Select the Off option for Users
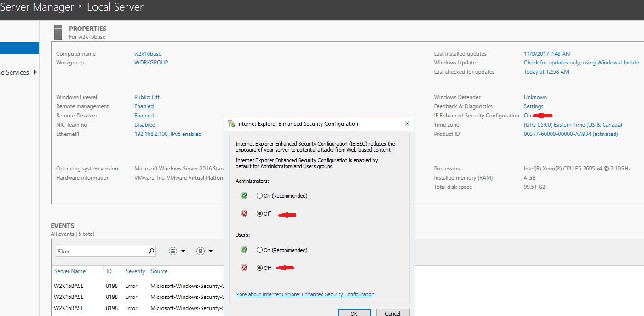644x316 pixels. coord(260,268)
